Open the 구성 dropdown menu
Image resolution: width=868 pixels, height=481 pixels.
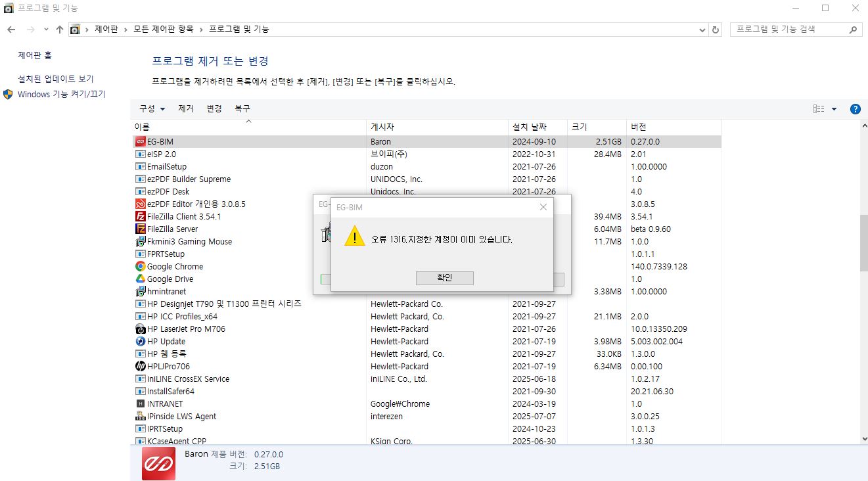click(152, 109)
